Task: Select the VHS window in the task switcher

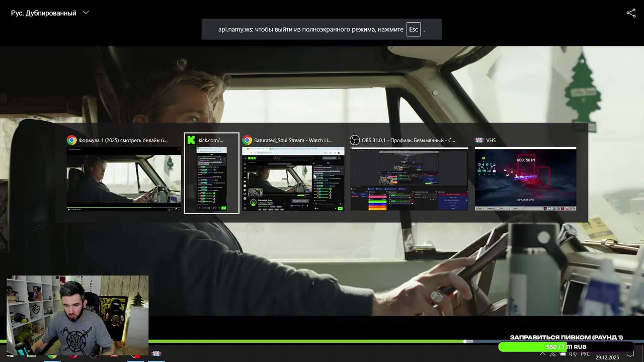Action: 525,174
